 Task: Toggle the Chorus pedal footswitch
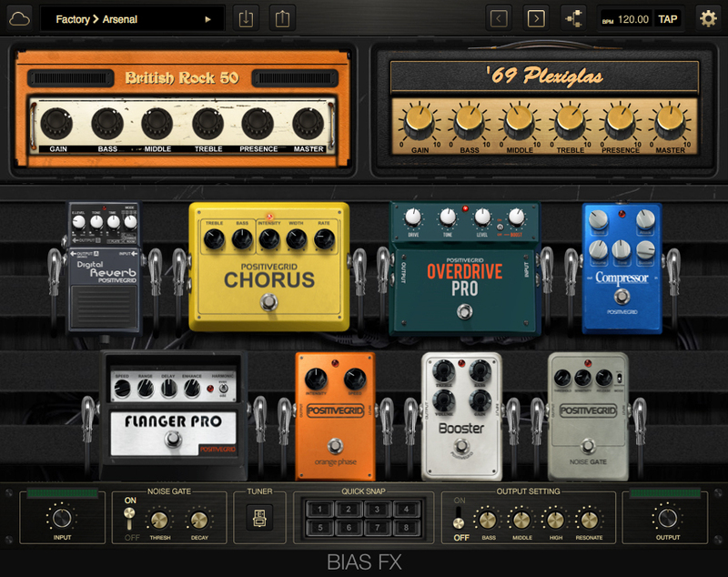tap(268, 302)
